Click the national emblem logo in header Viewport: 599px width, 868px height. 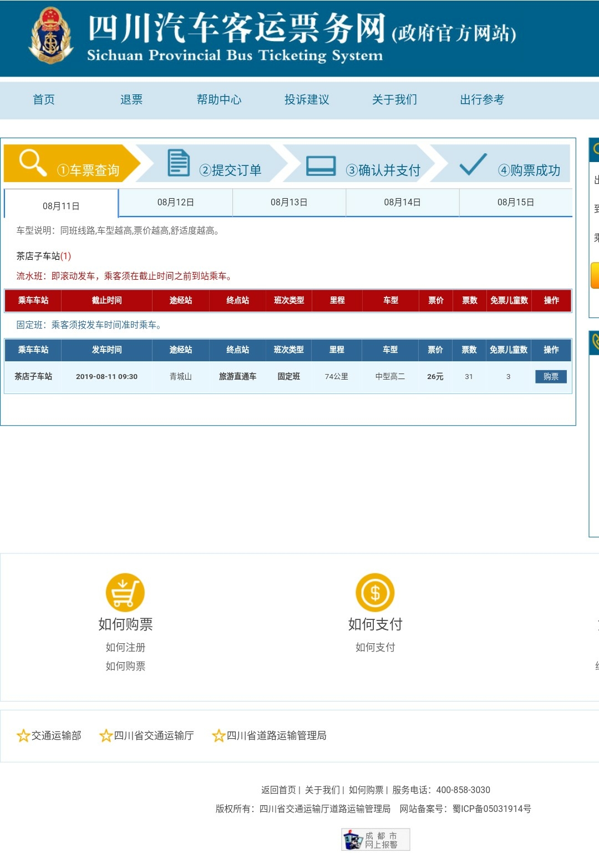click(50, 36)
